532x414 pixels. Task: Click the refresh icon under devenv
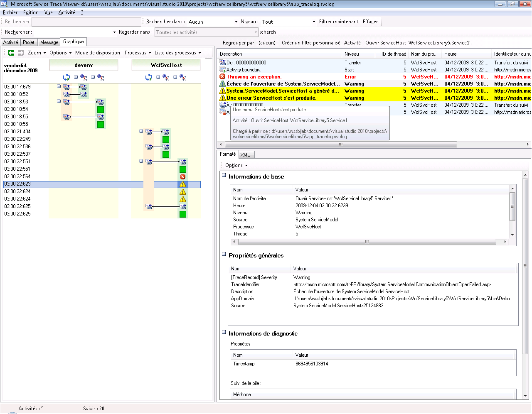coord(66,77)
